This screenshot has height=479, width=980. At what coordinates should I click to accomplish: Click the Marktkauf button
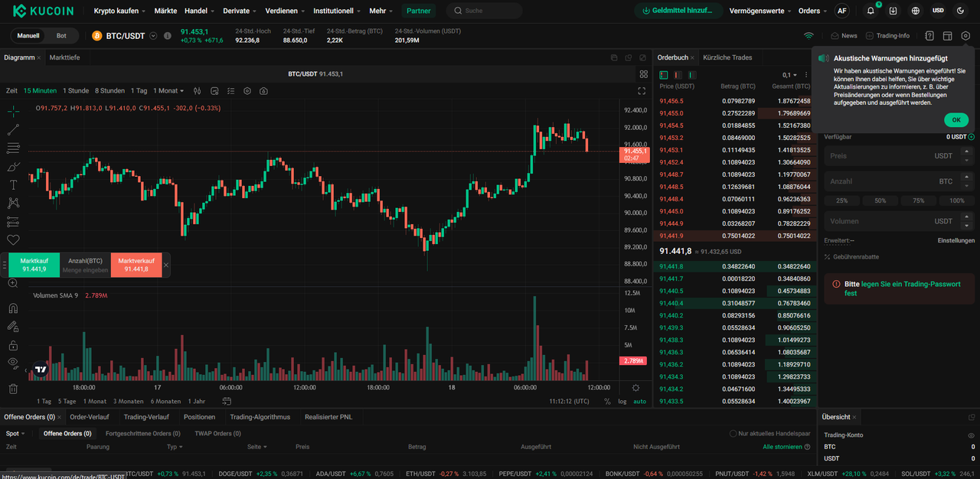34,265
